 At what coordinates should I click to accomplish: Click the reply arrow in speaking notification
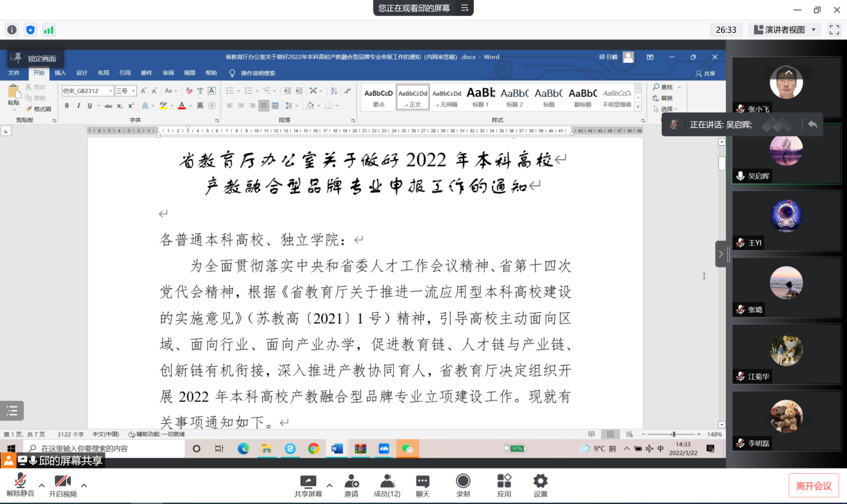[x=812, y=124]
